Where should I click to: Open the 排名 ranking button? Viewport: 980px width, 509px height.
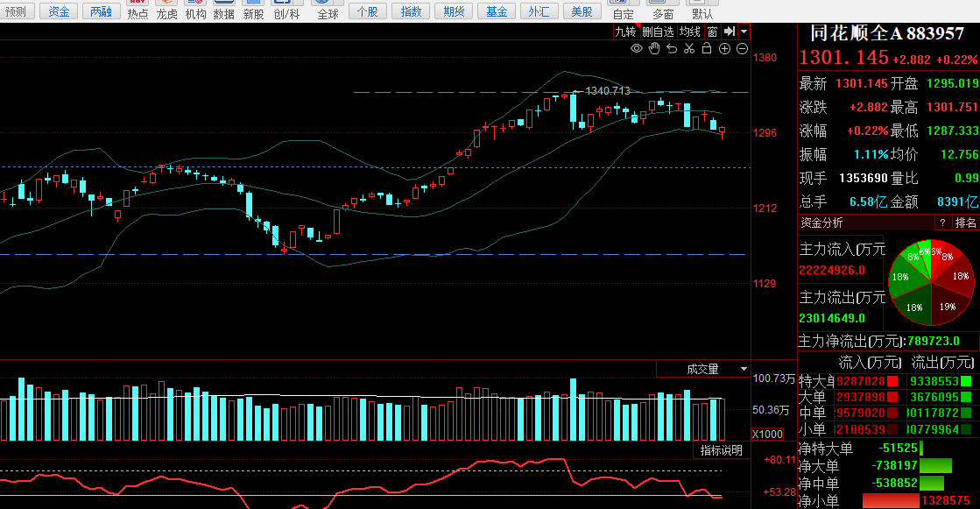pyautogui.click(x=966, y=223)
